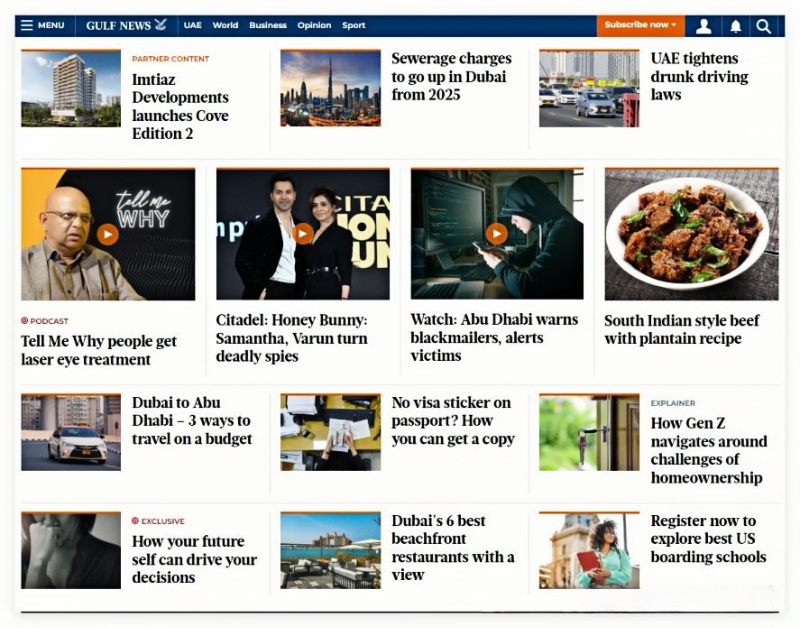Open UAE tightens drunk driving laws headline
This screenshot has width=800, height=628.
point(699,77)
